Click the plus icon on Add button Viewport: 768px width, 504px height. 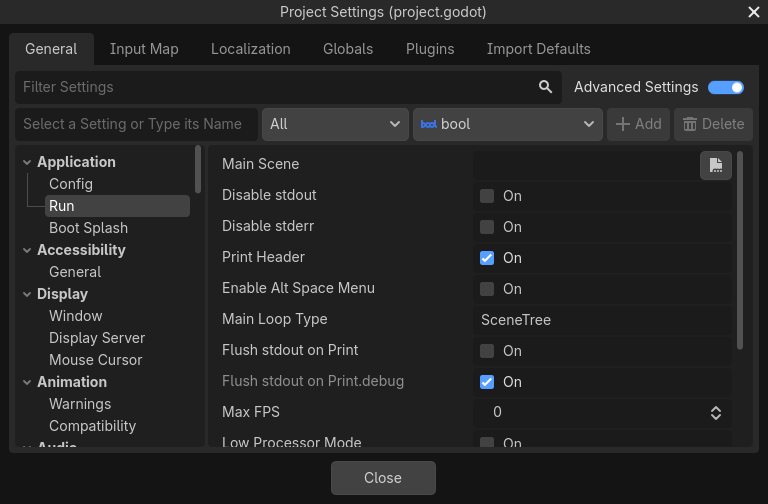point(623,124)
